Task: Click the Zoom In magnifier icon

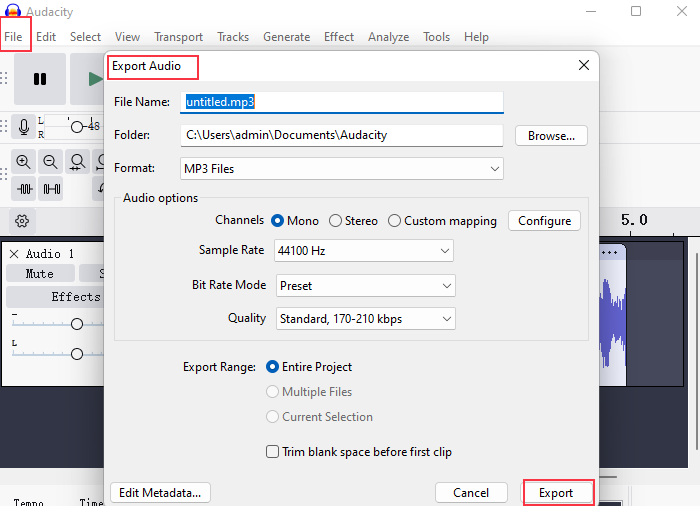Action: click(x=23, y=162)
